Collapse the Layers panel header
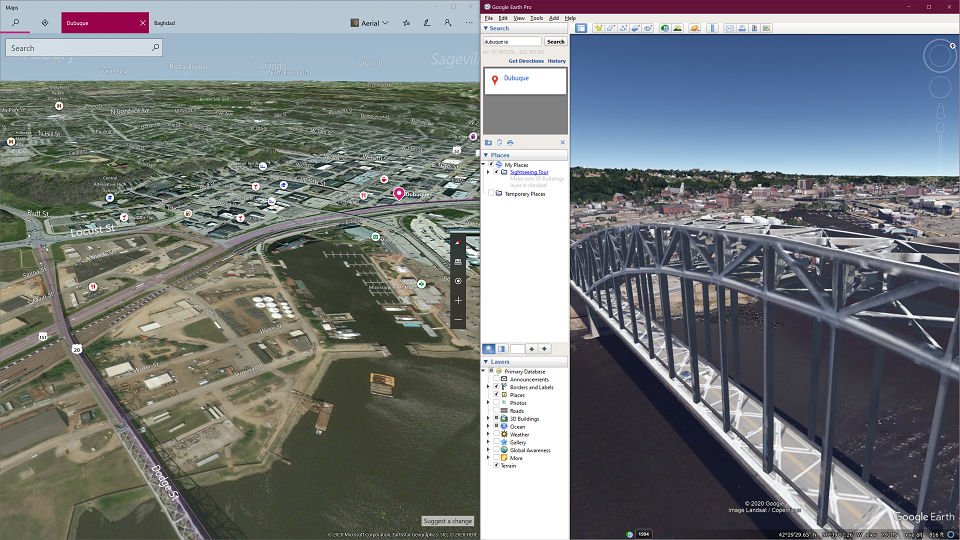This screenshot has width=960, height=540. pyautogui.click(x=525, y=362)
